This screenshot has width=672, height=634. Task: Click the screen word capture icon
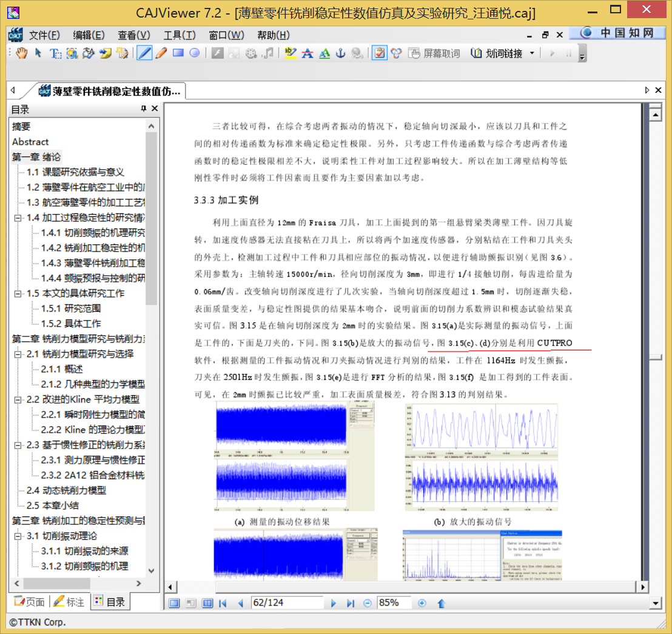pos(414,53)
